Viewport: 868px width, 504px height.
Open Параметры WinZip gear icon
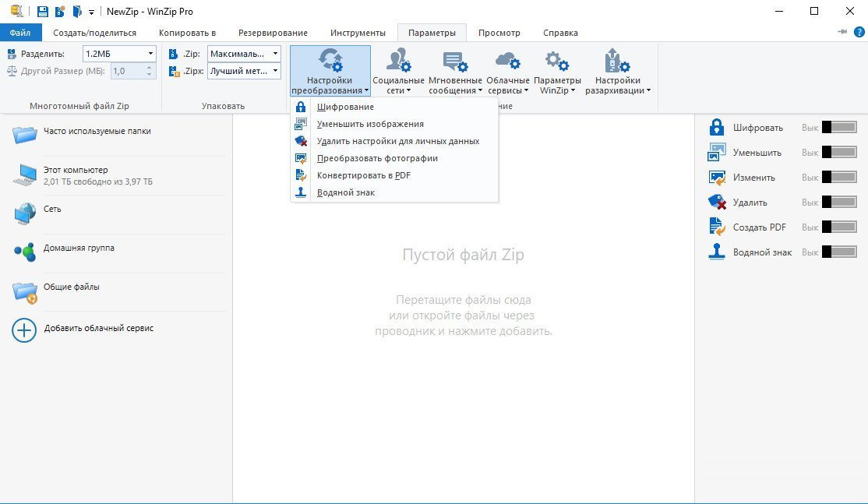pyautogui.click(x=557, y=62)
